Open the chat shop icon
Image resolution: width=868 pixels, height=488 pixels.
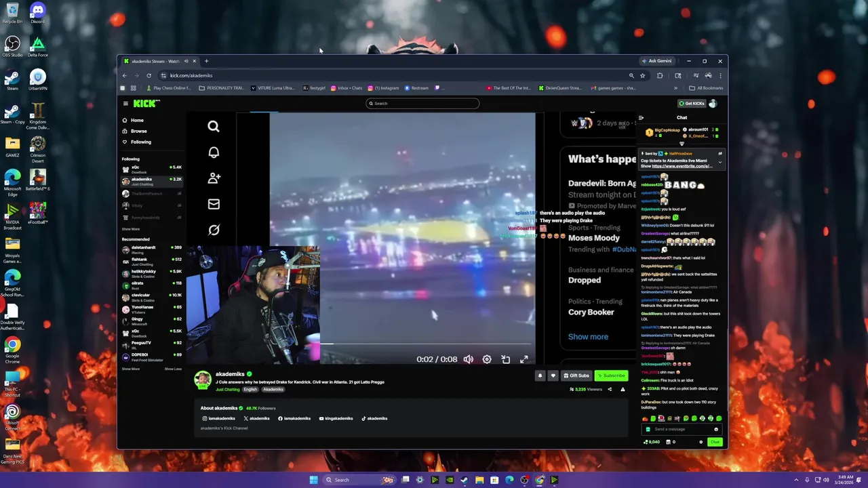(668, 442)
